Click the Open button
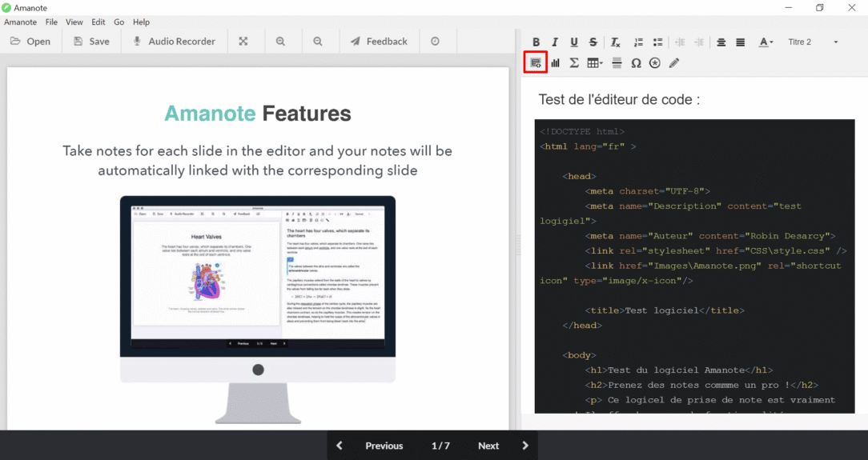Screen dimensions: 868x460 pos(30,42)
